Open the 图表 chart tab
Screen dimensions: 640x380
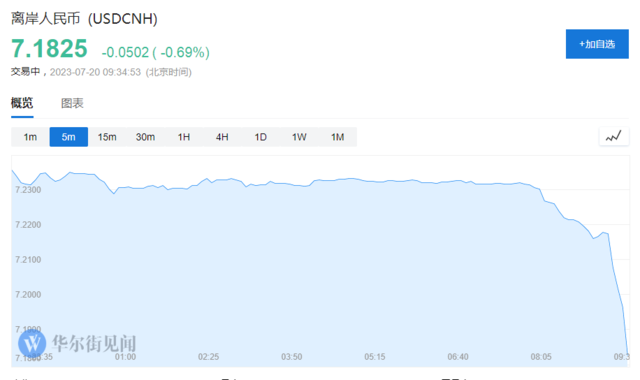pos(72,103)
